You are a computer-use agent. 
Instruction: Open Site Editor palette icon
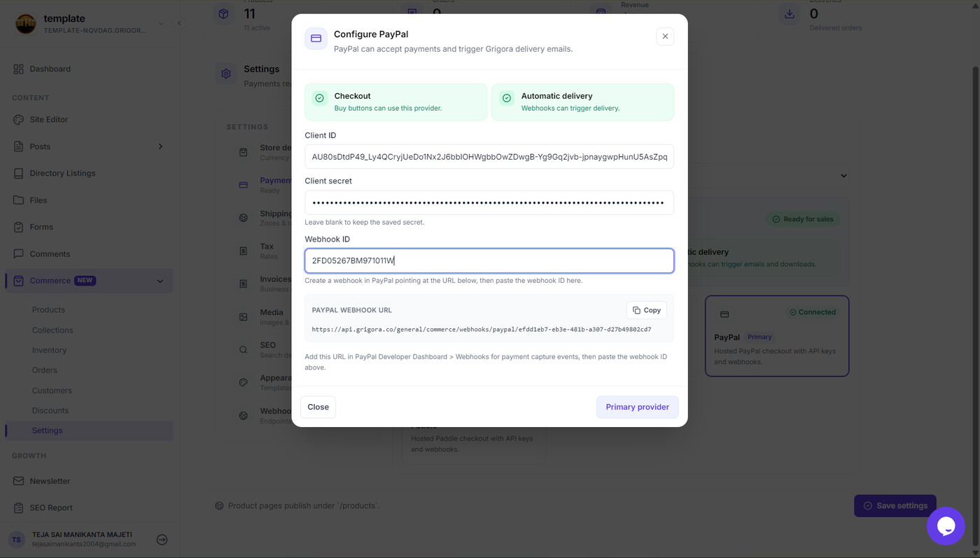[x=18, y=119]
